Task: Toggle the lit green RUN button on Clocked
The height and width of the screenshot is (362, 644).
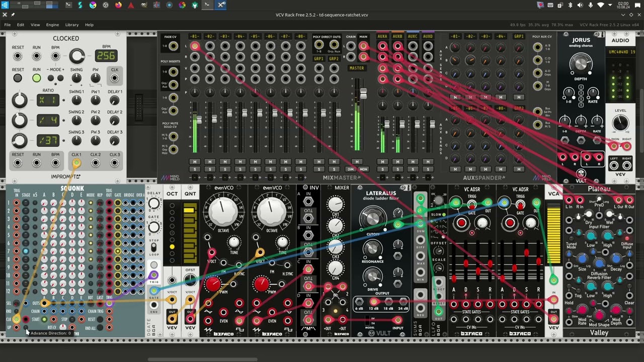Action: 37,78
